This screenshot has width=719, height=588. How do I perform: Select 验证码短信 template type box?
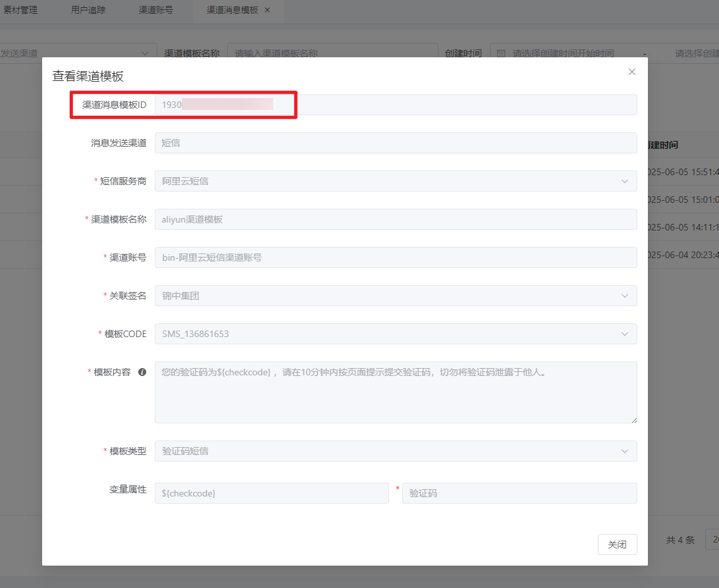pos(396,451)
